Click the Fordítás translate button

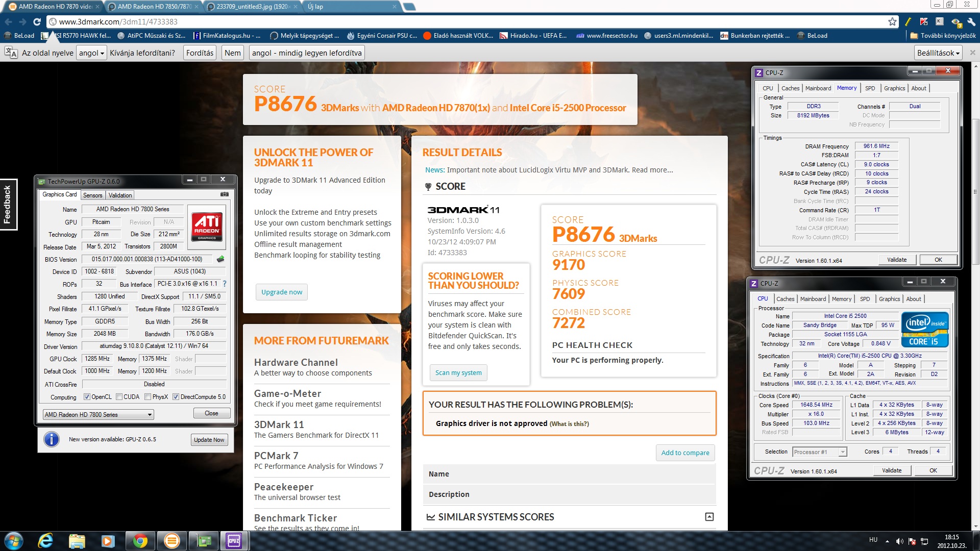[200, 53]
